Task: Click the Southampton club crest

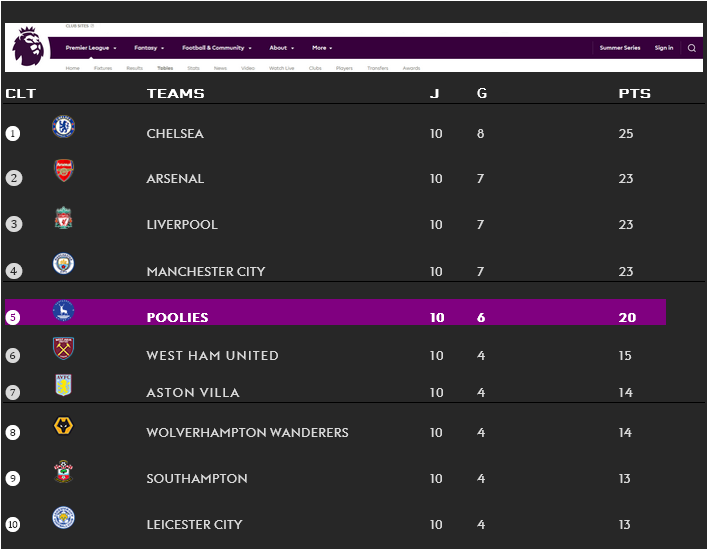Action: pyautogui.click(x=64, y=472)
